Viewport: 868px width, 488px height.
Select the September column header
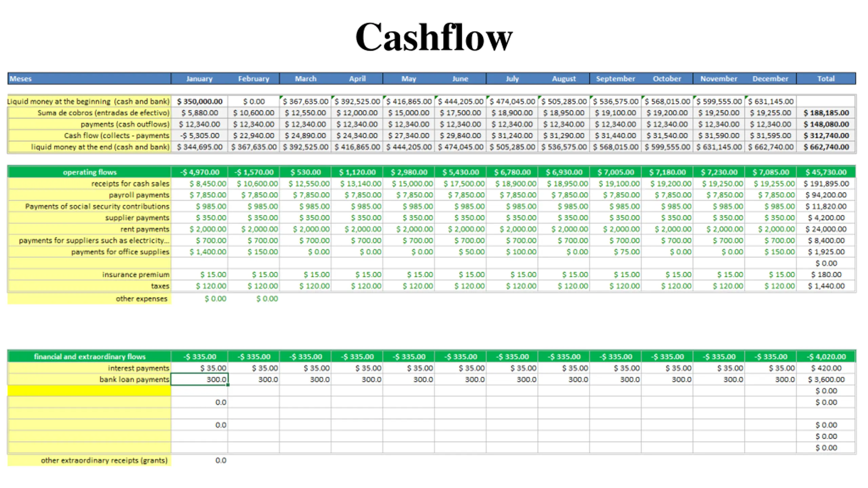615,79
